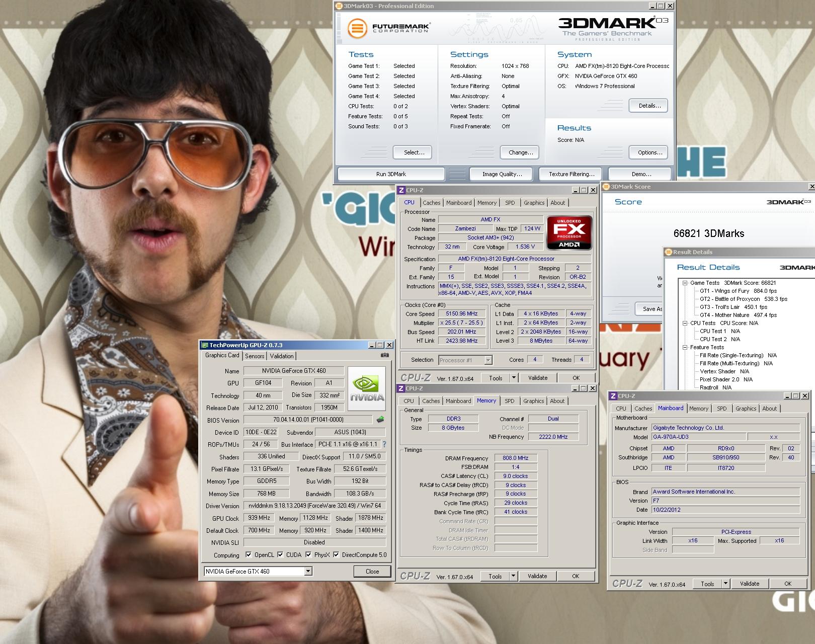Open Tools dropdown arrow in CPU-Z CPU window

514,377
